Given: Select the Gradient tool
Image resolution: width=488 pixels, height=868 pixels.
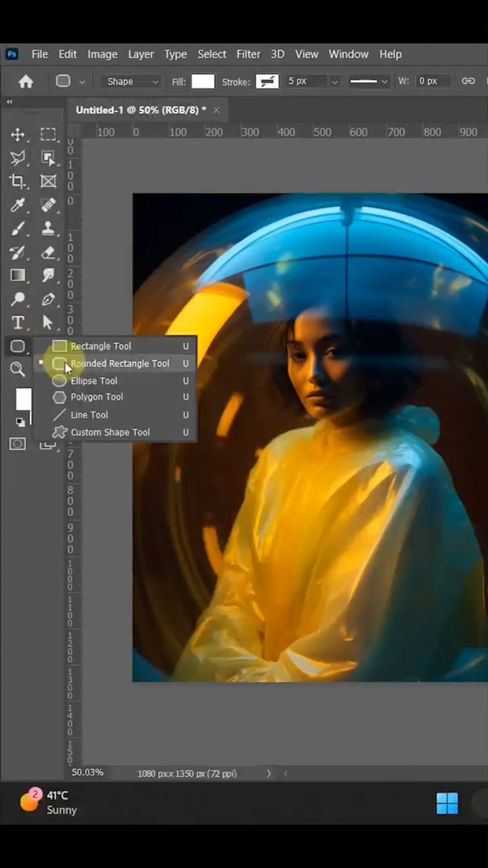Looking at the screenshot, I should (x=17, y=275).
